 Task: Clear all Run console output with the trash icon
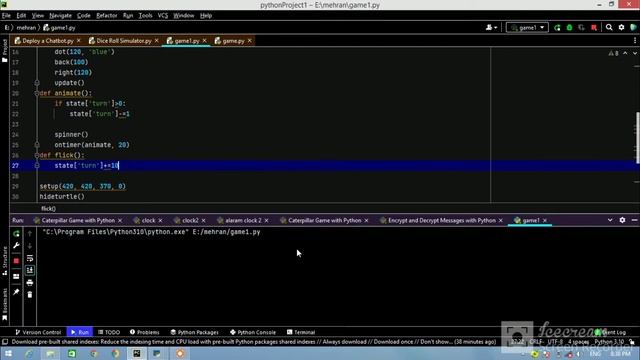30,294
